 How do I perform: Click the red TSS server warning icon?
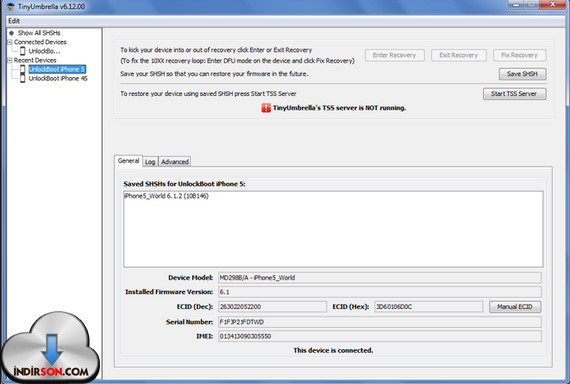[266, 108]
